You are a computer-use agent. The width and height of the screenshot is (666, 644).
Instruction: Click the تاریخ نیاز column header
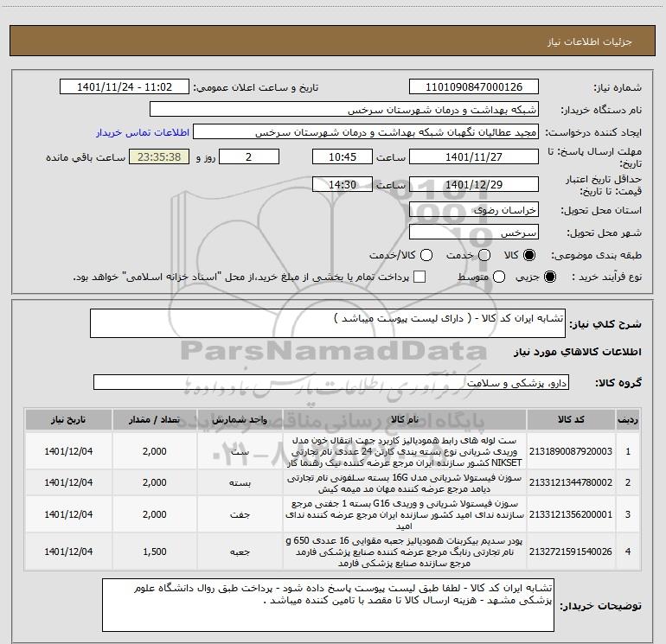pyautogui.click(x=68, y=420)
